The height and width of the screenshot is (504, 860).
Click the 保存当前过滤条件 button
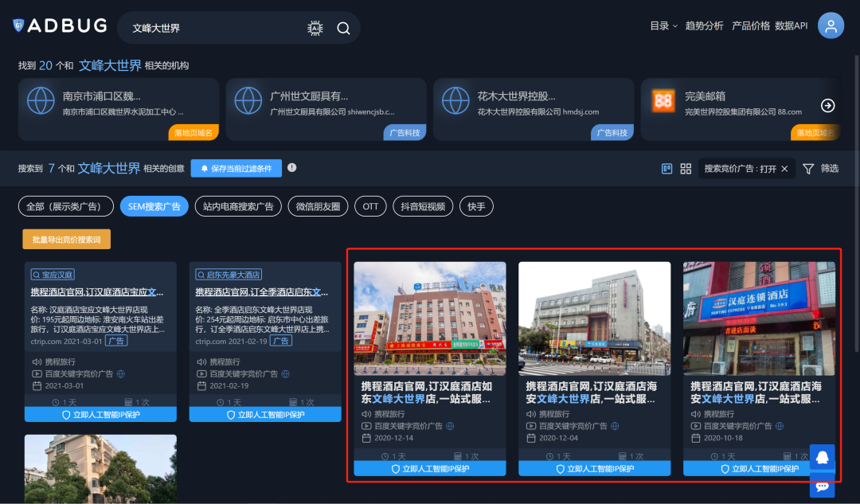coord(236,168)
